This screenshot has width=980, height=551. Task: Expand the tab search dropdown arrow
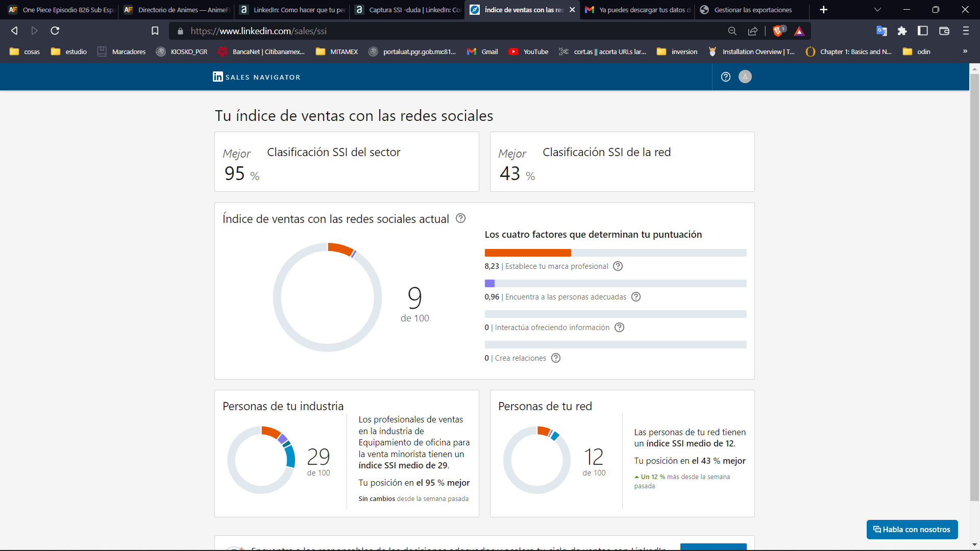tap(877, 10)
